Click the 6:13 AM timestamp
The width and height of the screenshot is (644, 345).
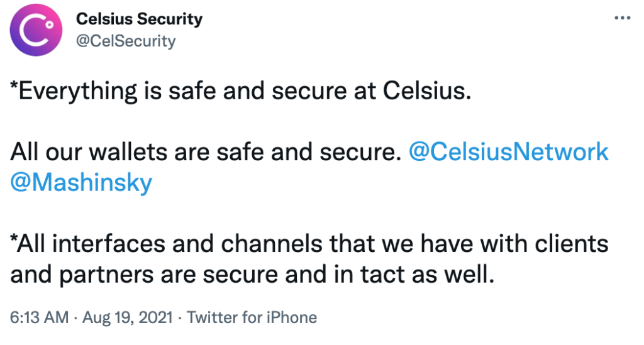40,317
